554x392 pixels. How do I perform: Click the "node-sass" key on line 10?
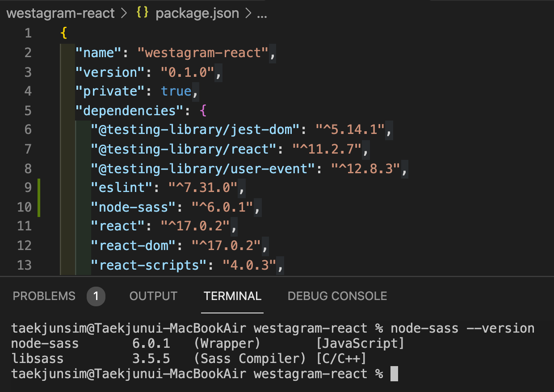pos(133,207)
